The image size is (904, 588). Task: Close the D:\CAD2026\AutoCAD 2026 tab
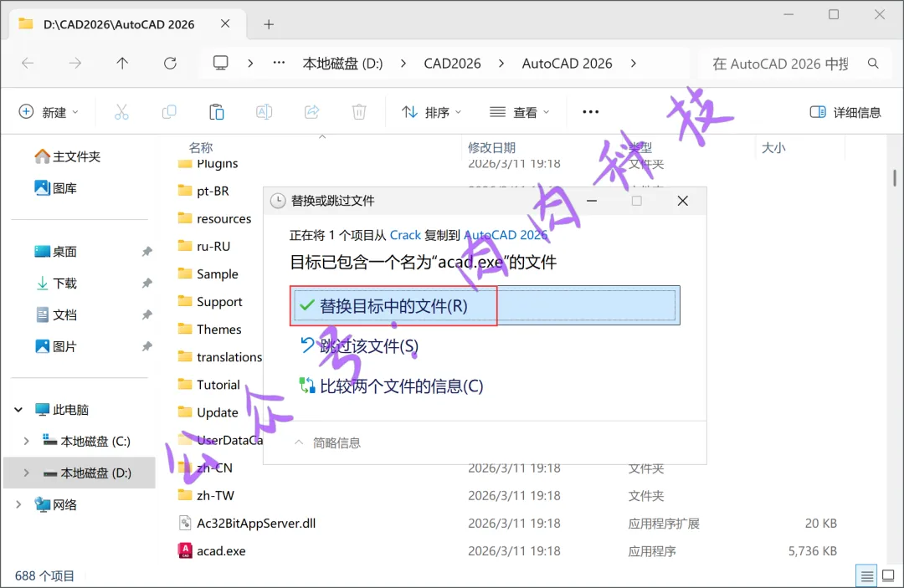click(x=225, y=23)
